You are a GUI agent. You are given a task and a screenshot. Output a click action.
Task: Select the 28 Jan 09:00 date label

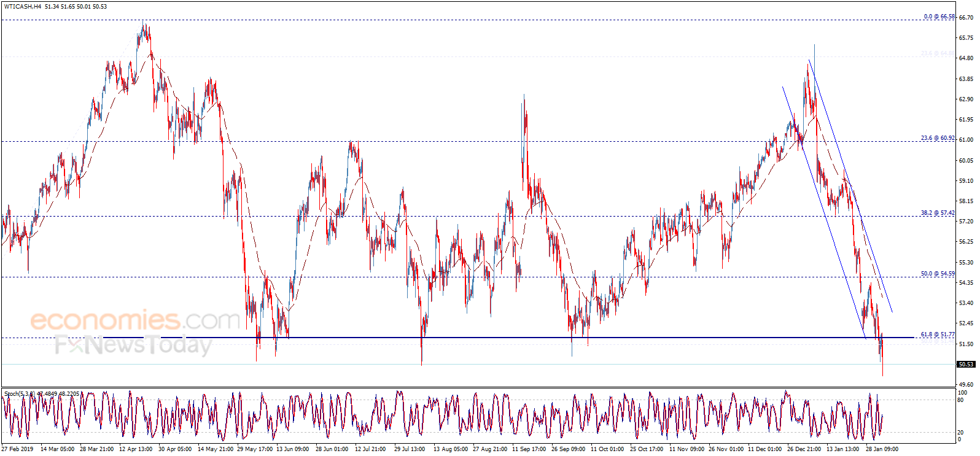click(x=882, y=449)
